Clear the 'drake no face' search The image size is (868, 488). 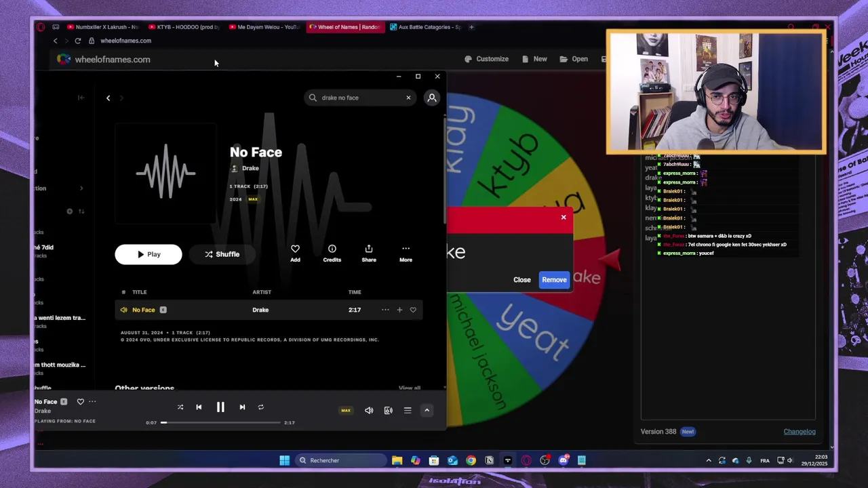tap(408, 98)
